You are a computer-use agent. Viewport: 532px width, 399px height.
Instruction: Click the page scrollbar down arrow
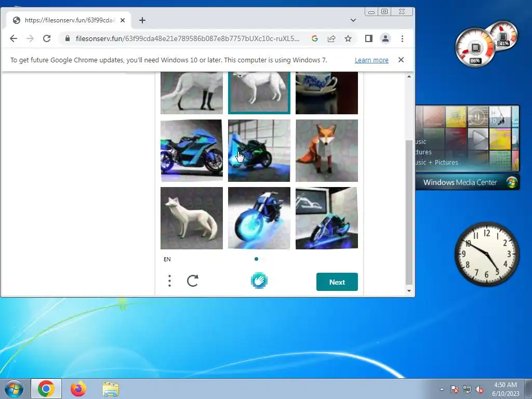pos(409,291)
